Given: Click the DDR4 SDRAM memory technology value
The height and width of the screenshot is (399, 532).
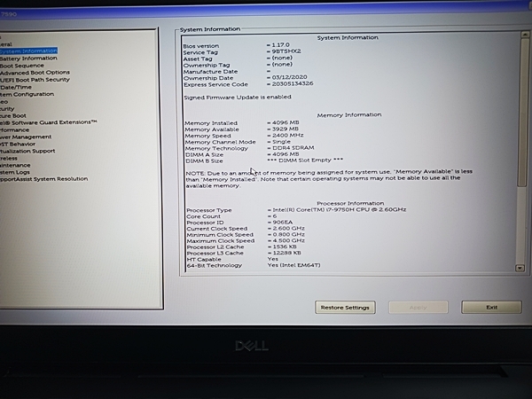Looking at the screenshot, I should coord(293,147).
